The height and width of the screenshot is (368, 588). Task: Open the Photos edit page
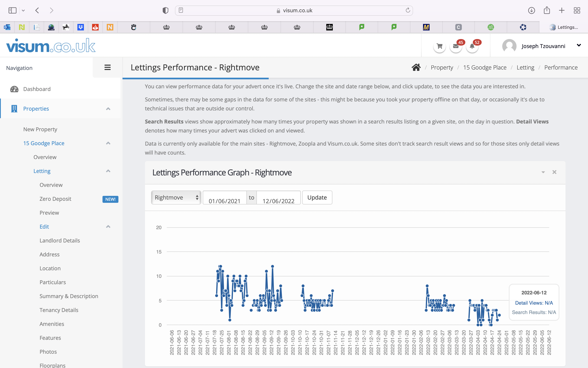pos(48,351)
